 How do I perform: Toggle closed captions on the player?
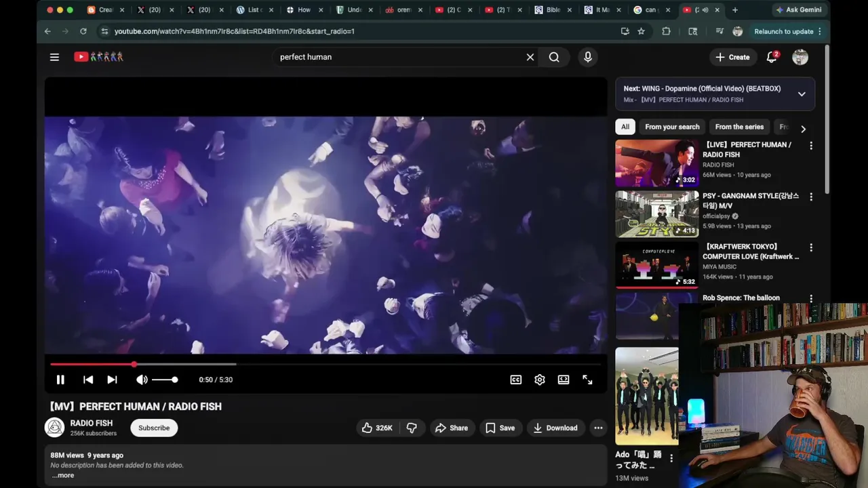click(x=516, y=380)
